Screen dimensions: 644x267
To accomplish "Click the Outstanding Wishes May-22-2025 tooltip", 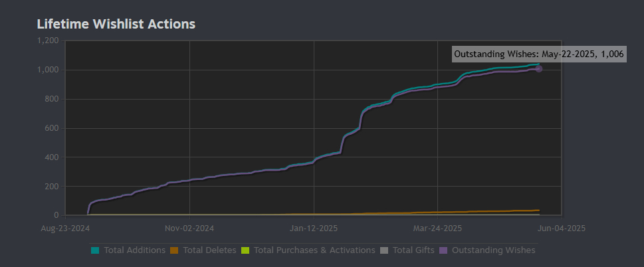I will click(x=538, y=54).
